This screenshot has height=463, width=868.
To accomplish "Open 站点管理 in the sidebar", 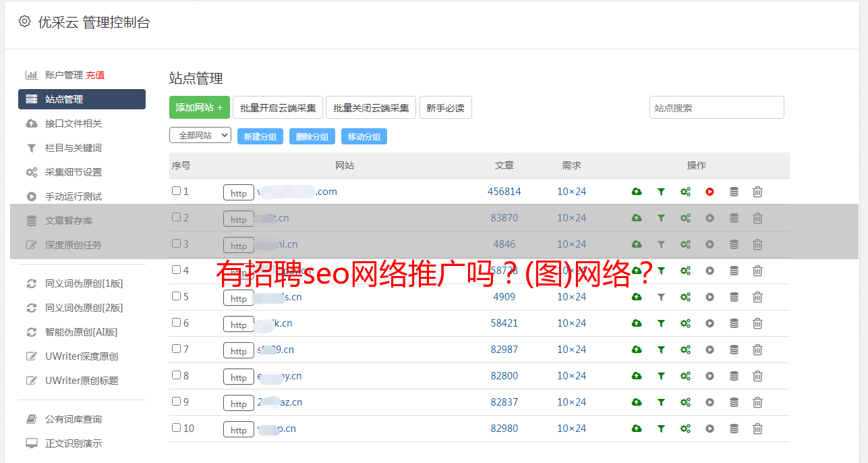I will point(82,99).
